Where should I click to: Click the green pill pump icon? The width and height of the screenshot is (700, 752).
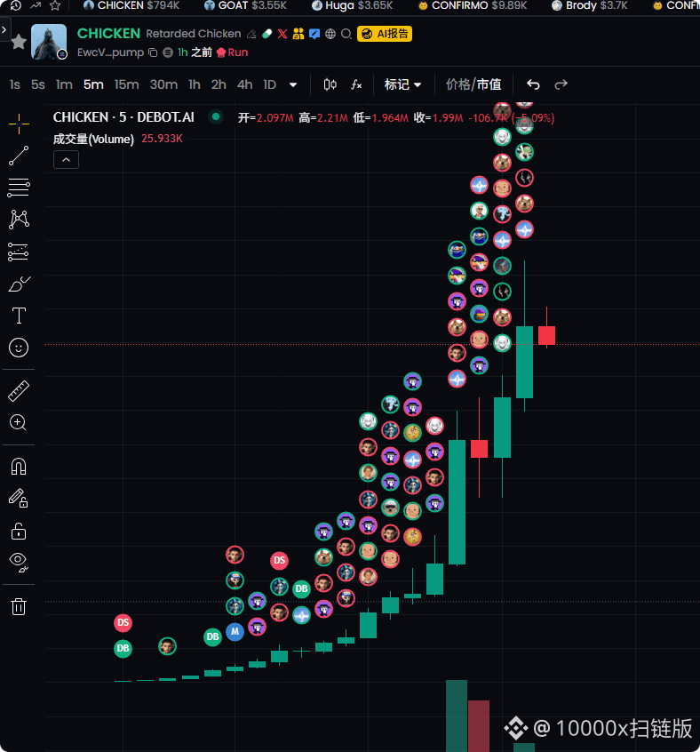266,34
